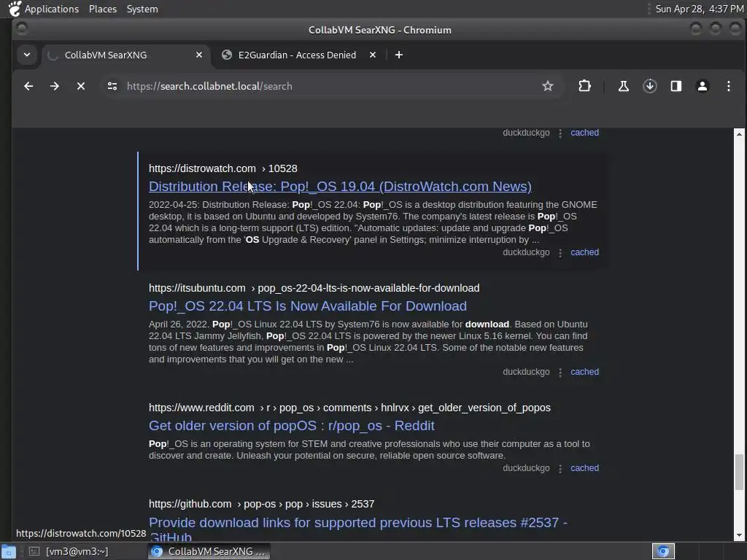Open window menu icon in Chromium titlebar
This screenshot has height=560, width=747.
click(x=22, y=29)
